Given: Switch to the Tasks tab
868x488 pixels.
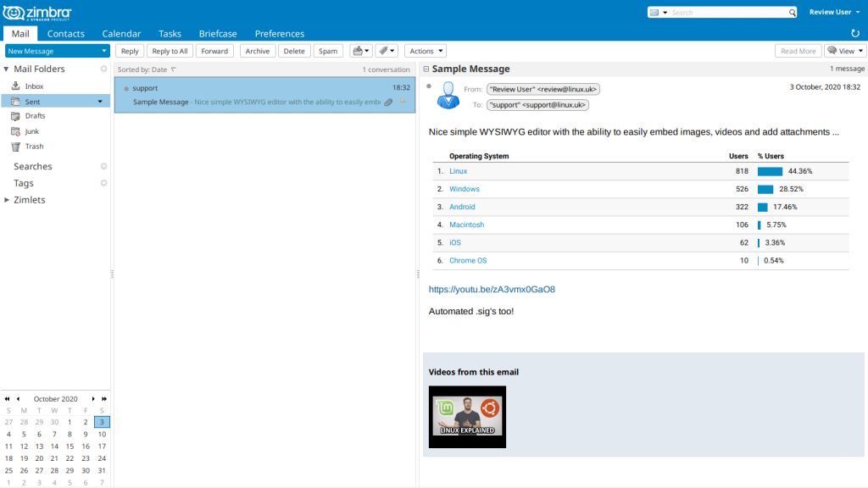Looking at the screenshot, I should coord(170,34).
